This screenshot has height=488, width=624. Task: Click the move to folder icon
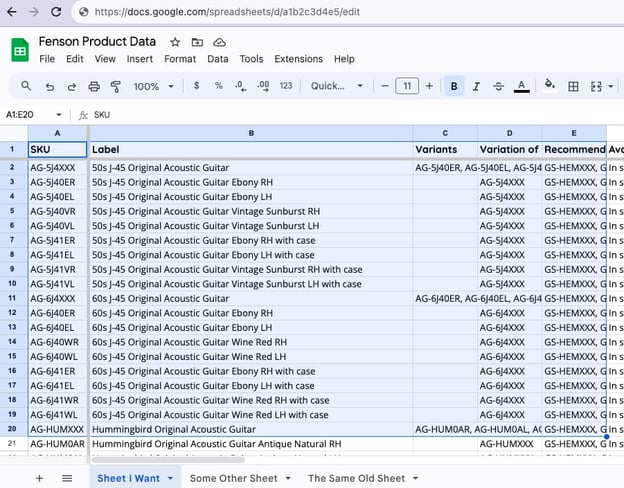(x=197, y=42)
